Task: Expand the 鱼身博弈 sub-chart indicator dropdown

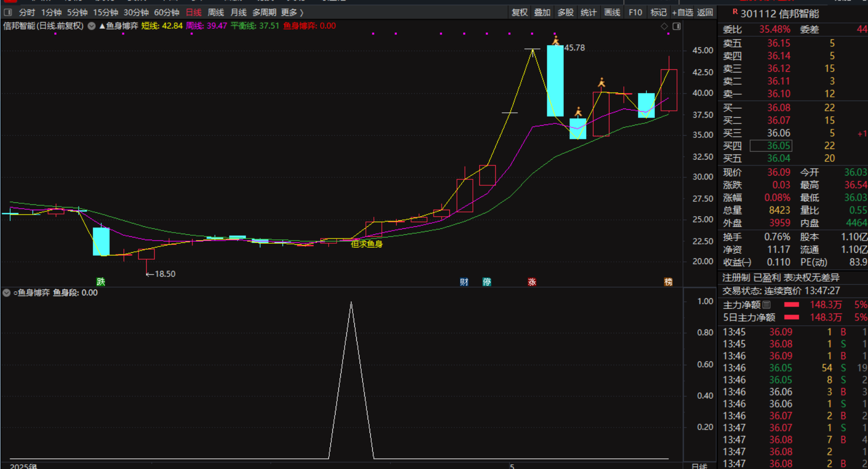Action: pyautogui.click(x=6, y=293)
